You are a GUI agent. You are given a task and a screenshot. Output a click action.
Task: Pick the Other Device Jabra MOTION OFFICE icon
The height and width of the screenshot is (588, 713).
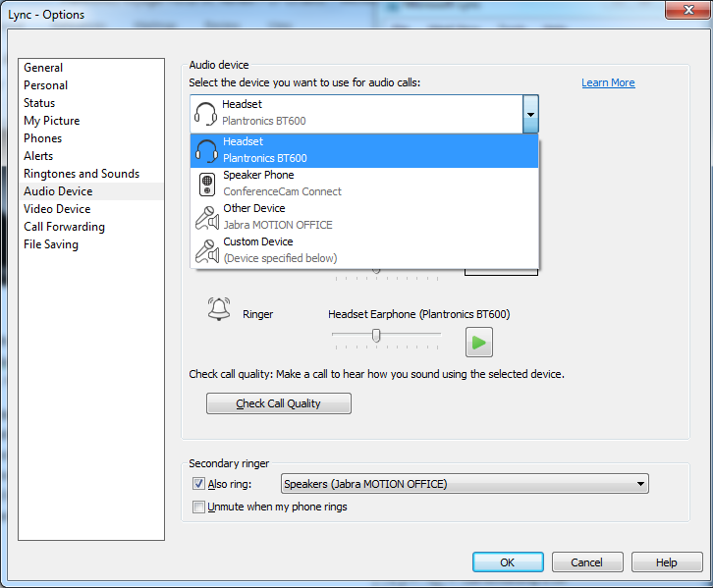point(207,218)
